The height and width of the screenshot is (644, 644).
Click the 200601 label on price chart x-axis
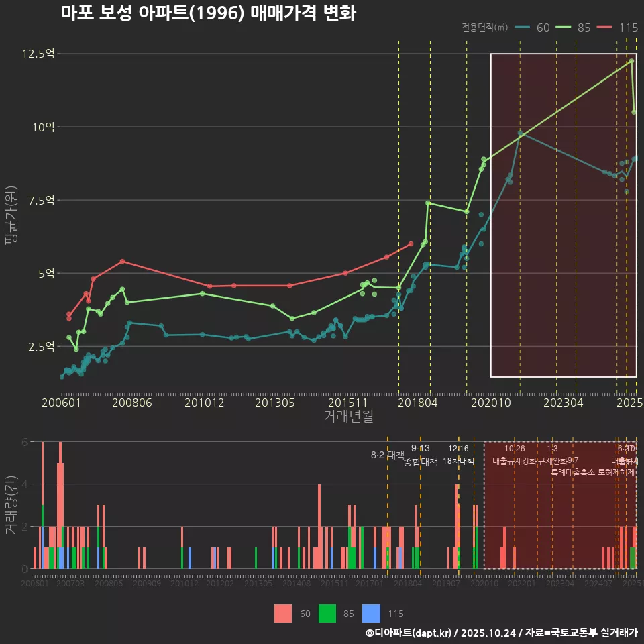[x=61, y=402]
